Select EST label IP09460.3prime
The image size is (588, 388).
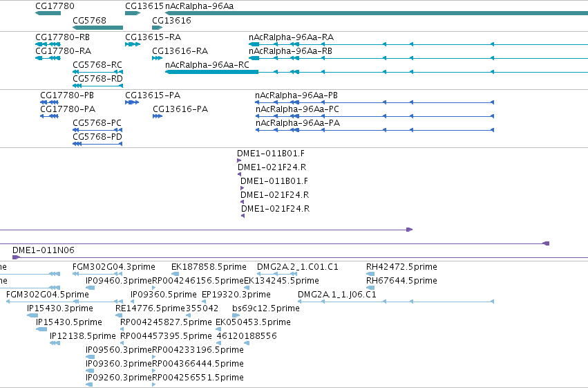point(119,281)
